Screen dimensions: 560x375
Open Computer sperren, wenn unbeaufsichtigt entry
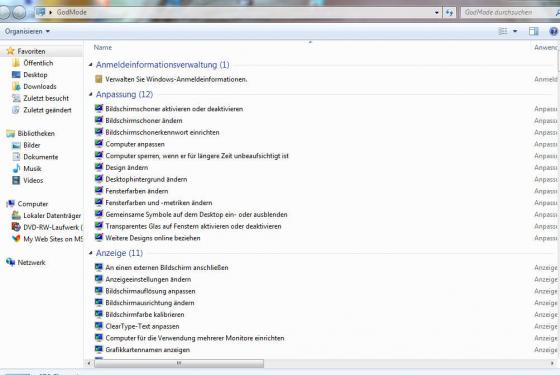(x=197, y=156)
